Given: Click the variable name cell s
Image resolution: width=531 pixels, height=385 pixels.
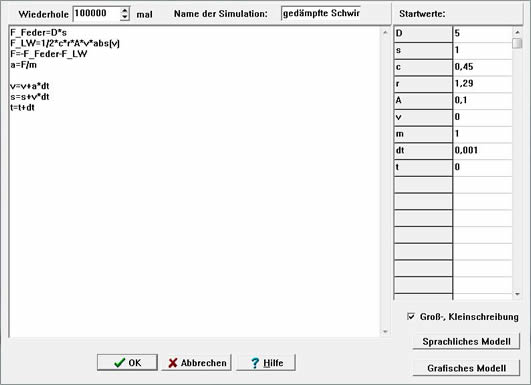Looking at the screenshot, I should coord(423,50).
